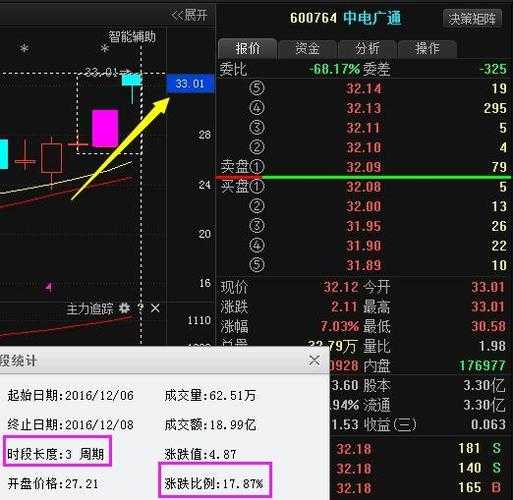Open help question mark of 主力追踪
The height and width of the screenshot is (500, 513).
140,308
